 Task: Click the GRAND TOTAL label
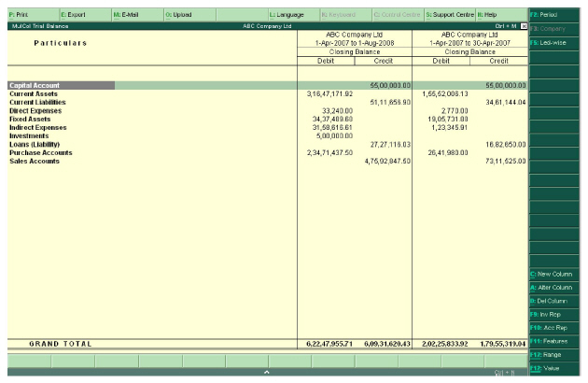click(61, 344)
